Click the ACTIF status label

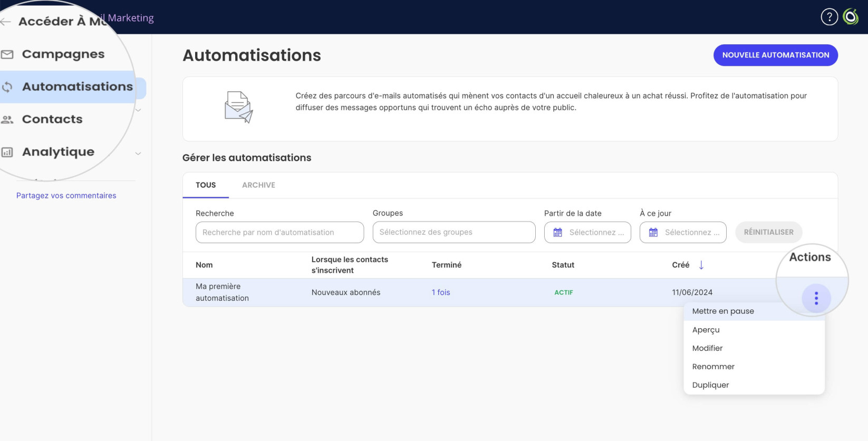pyautogui.click(x=563, y=292)
